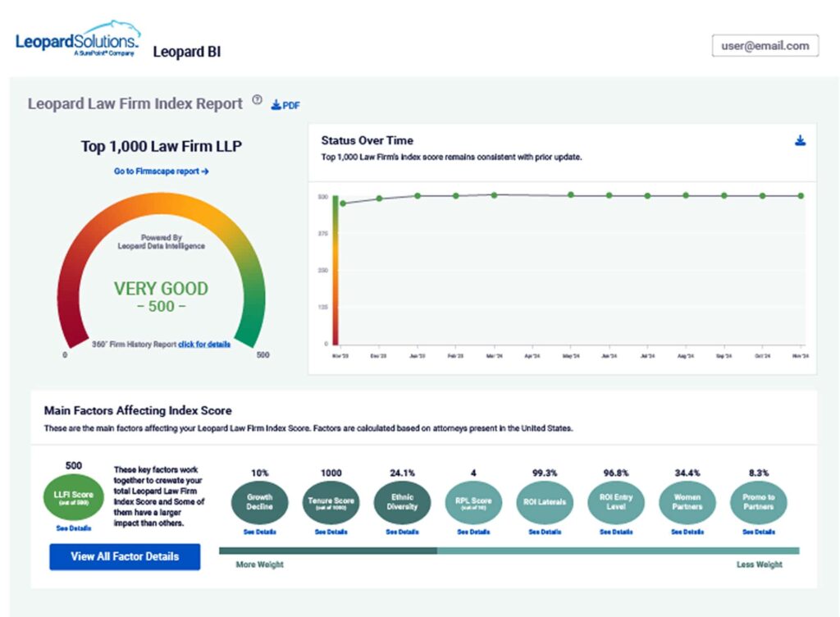
Task: Open See Details under ROI Entry Level
Action: [x=616, y=532]
